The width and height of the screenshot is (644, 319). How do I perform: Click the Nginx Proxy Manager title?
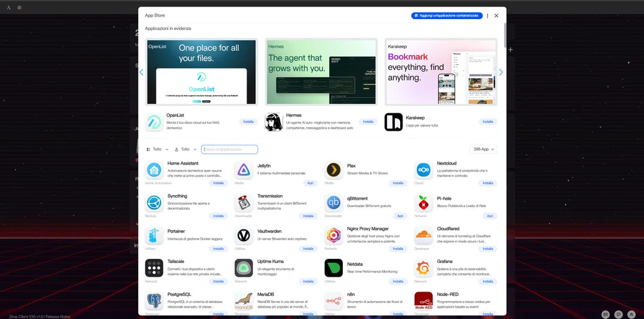click(367, 229)
